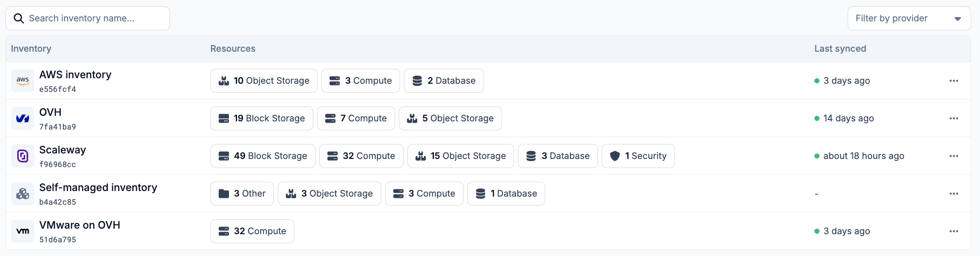Click AWS row's 3 days ago text
This screenshot has width=980, height=256.
846,81
